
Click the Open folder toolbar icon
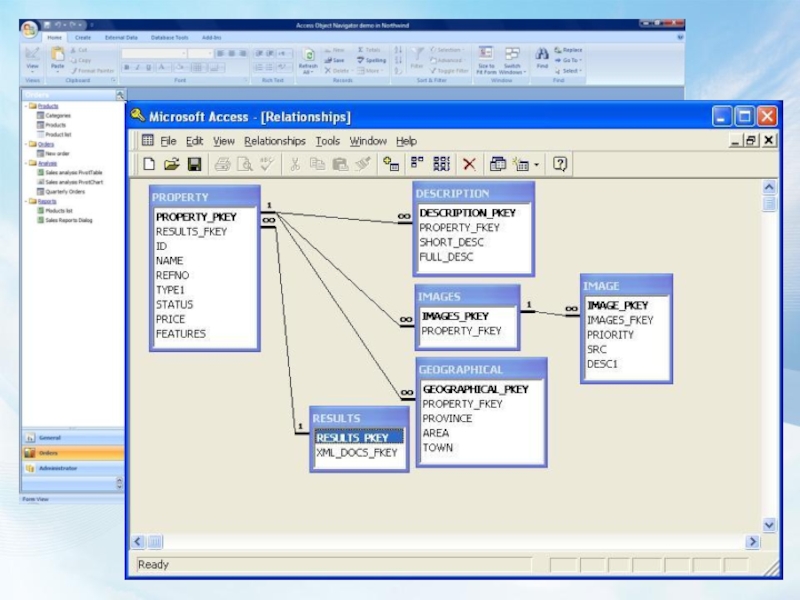[x=171, y=165]
